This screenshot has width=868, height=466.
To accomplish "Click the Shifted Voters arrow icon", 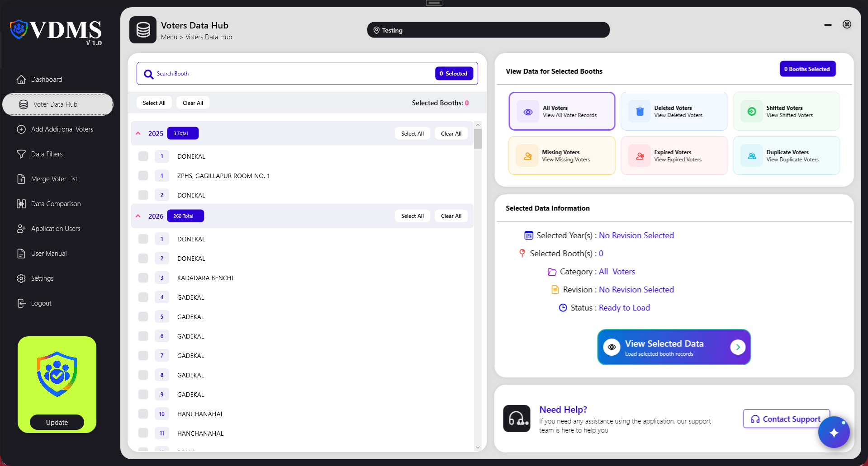I will (752, 112).
